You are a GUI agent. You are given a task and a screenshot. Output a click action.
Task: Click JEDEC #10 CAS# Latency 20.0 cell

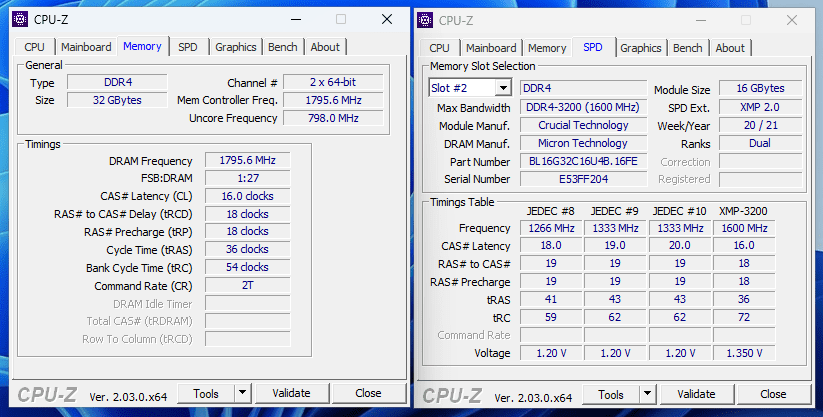point(680,245)
